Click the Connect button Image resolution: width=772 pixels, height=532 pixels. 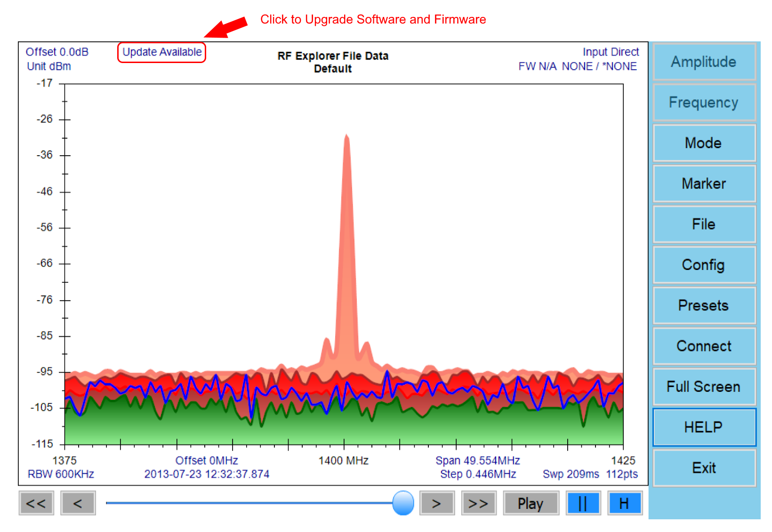click(704, 346)
